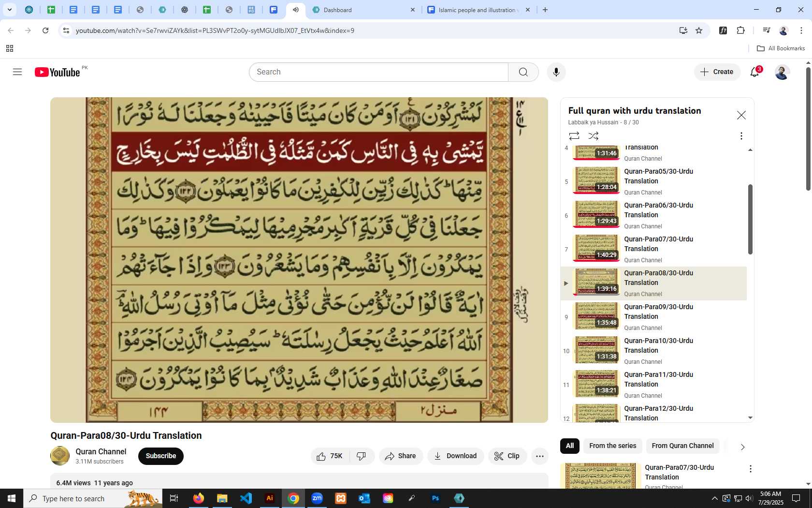Switch to Islamic people and illustration tab
This screenshot has height=508, width=812.
(478, 10)
